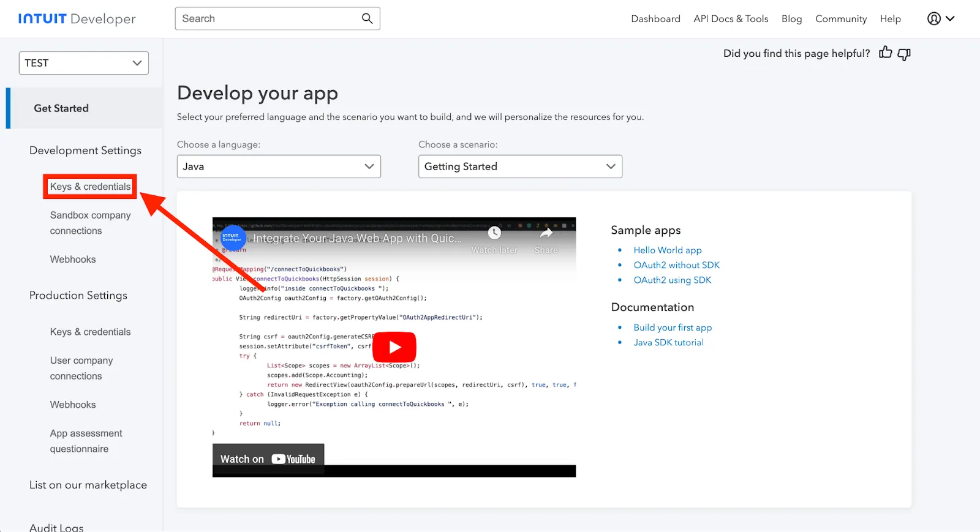980x532 pixels.
Task: Open Java SDK tutorial link
Action: coord(668,342)
